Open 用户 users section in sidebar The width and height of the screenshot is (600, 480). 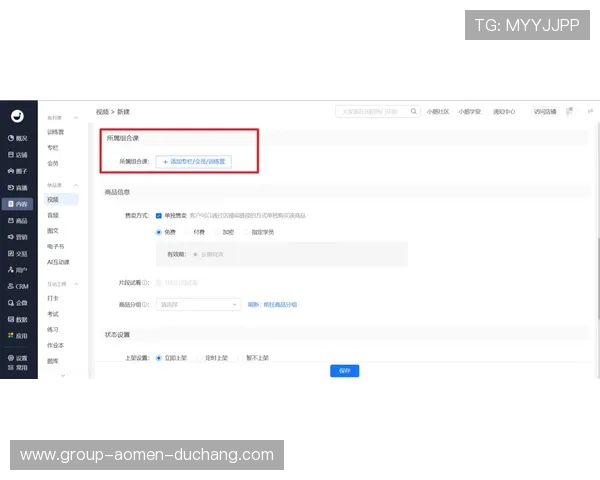click(x=18, y=269)
